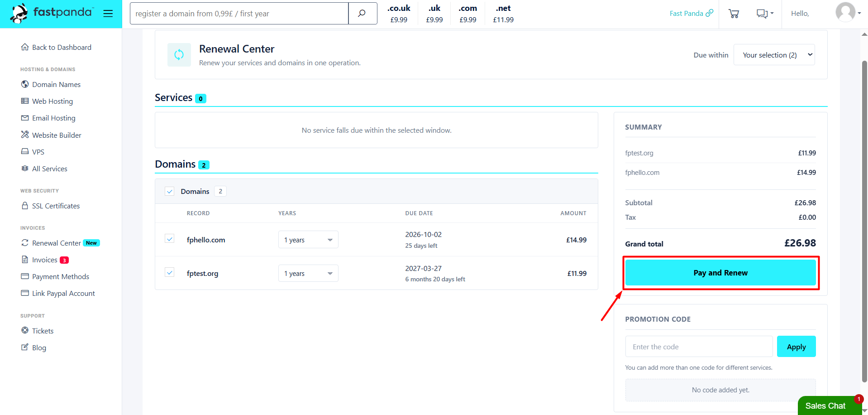Open Invoices page
Viewport: 868px width, 415px height.
tap(44, 260)
